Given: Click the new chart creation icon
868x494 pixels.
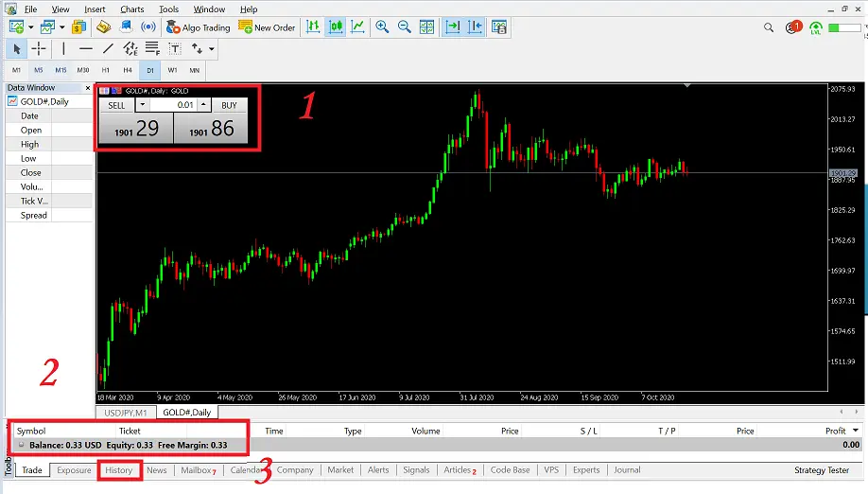Looking at the screenshot, I should (x=16, y=27).
